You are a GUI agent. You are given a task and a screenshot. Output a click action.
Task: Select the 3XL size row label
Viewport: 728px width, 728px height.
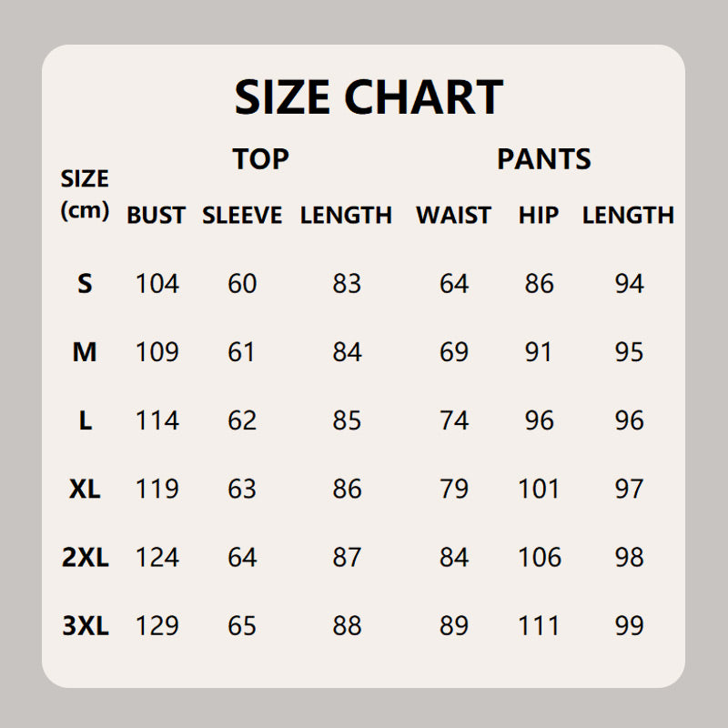pos(85,625)
